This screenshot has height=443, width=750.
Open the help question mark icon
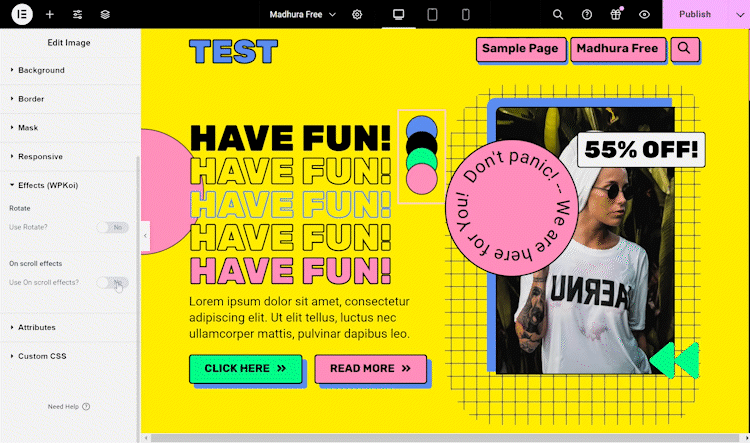[x=586, y=14]
